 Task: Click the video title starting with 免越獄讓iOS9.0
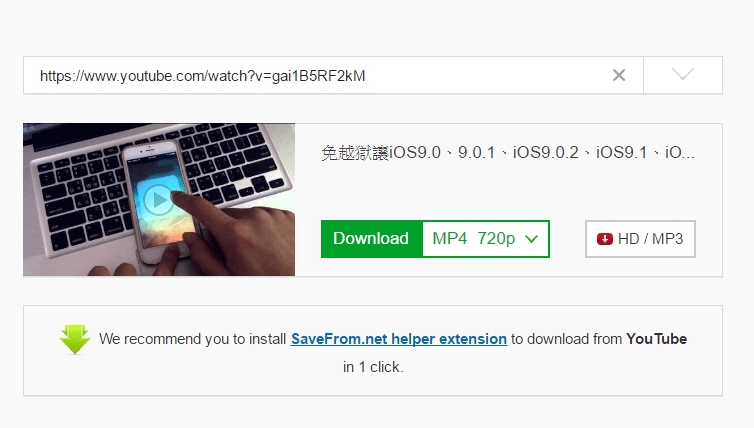coord(508,152)
